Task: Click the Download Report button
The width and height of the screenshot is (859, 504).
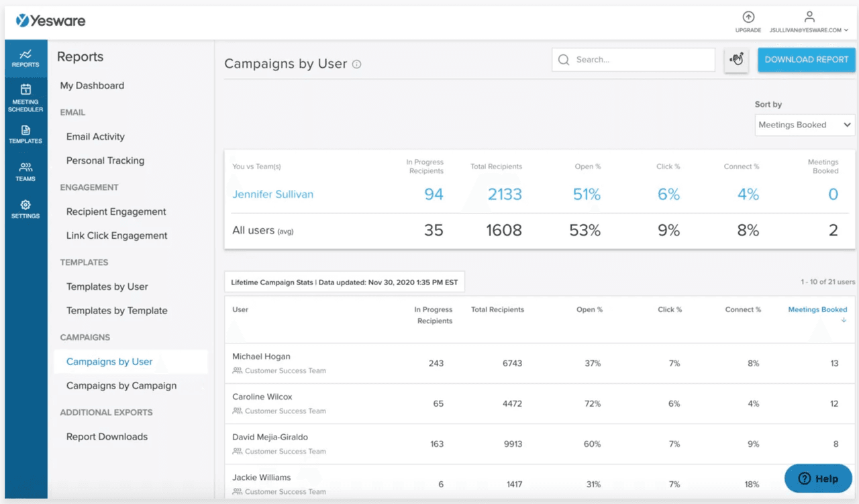Action: 806,60
